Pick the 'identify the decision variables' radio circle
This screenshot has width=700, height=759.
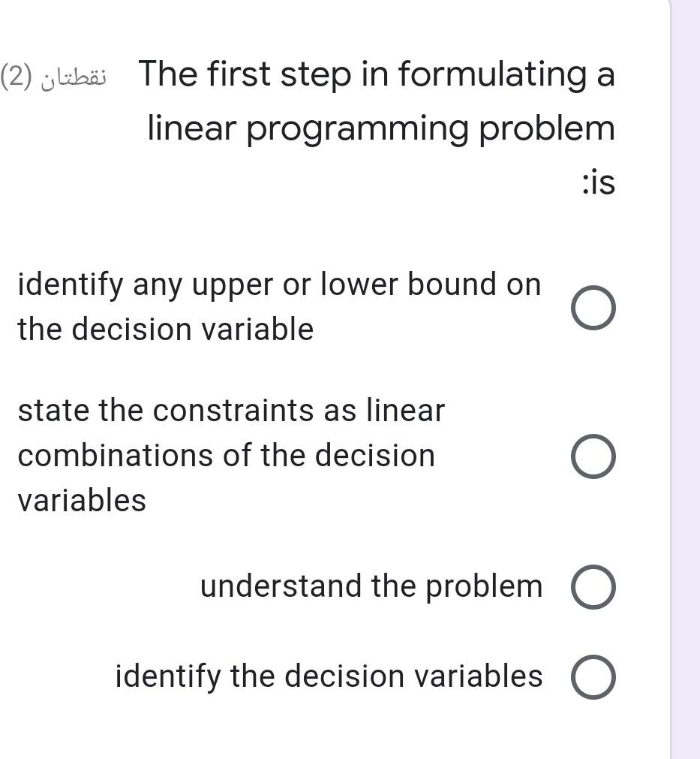coord(593,676)
